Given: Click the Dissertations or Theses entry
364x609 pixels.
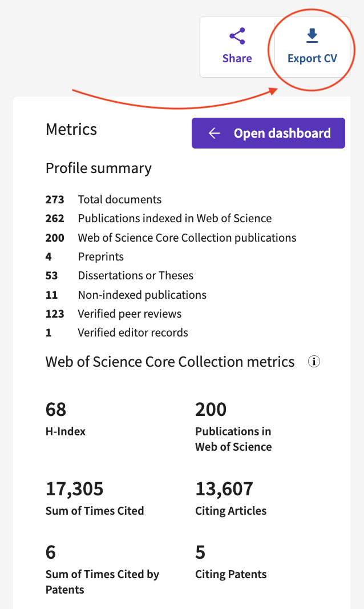Looking at the screenshot, I should point(136,275).
